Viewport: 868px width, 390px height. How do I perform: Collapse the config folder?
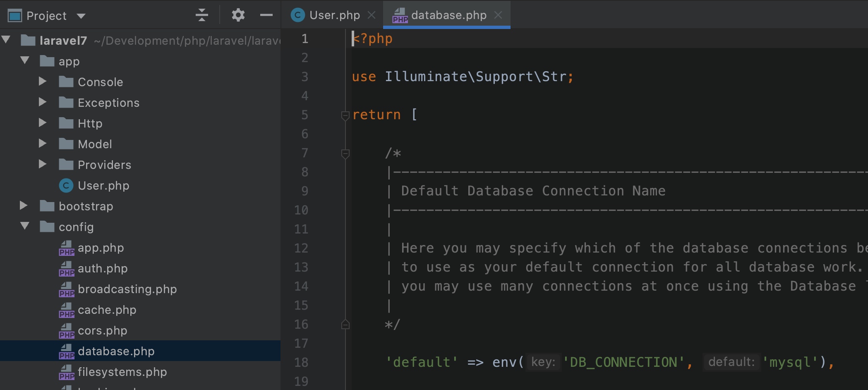tap(25, 226)
